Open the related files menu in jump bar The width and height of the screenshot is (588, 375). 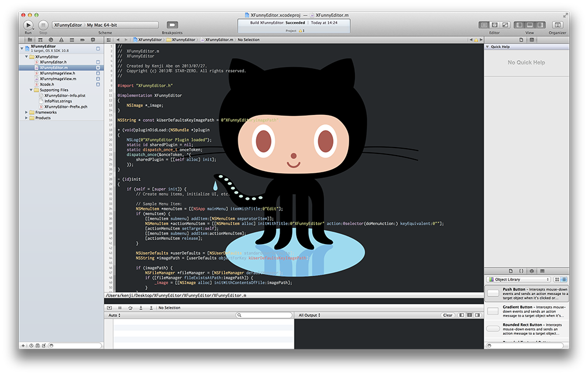point(109,40)
